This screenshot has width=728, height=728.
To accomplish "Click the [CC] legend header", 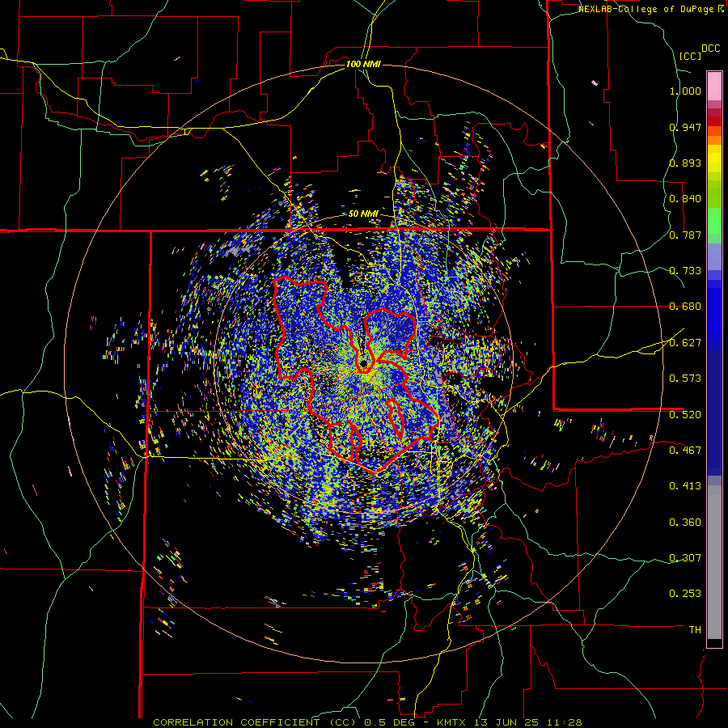I will pos(690,56).
